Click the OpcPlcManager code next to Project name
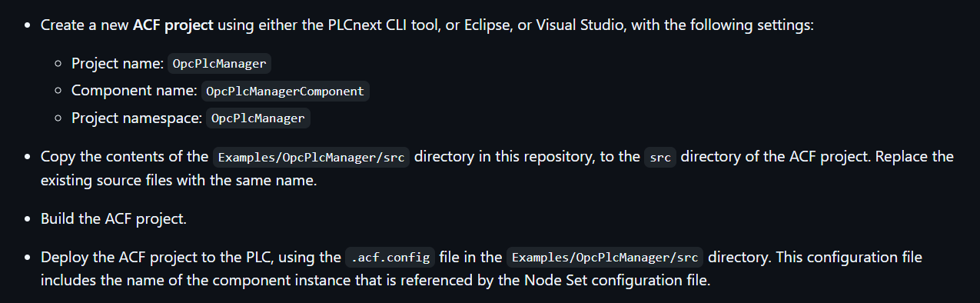The height and width of the screenshot is (303, 980). (x=219, y=64)
